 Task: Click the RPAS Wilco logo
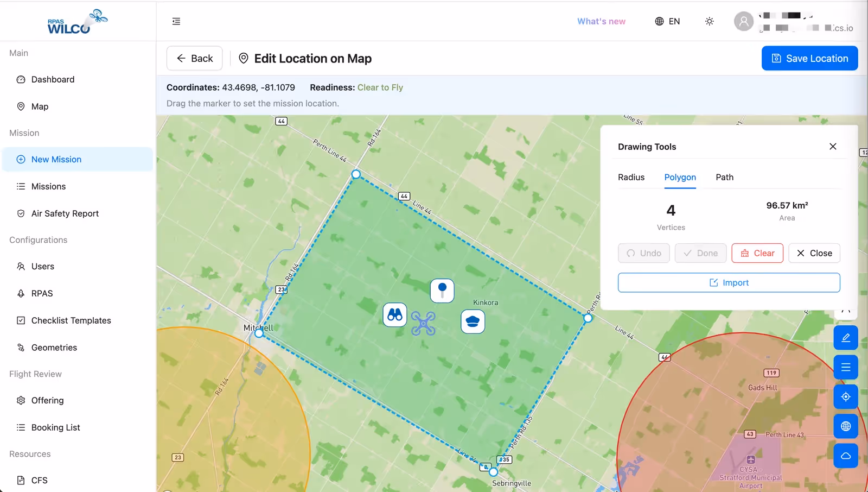click(x=77, y=22)
